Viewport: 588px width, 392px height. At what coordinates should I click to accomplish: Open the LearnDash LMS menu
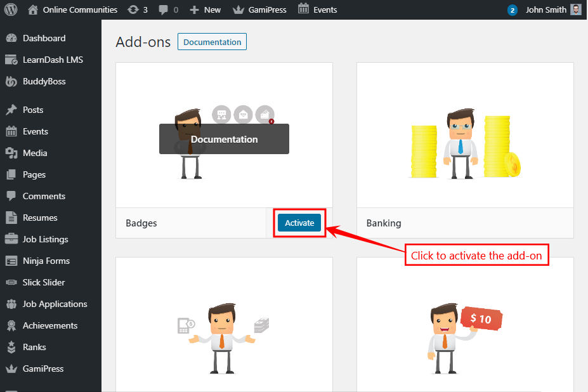52,60
